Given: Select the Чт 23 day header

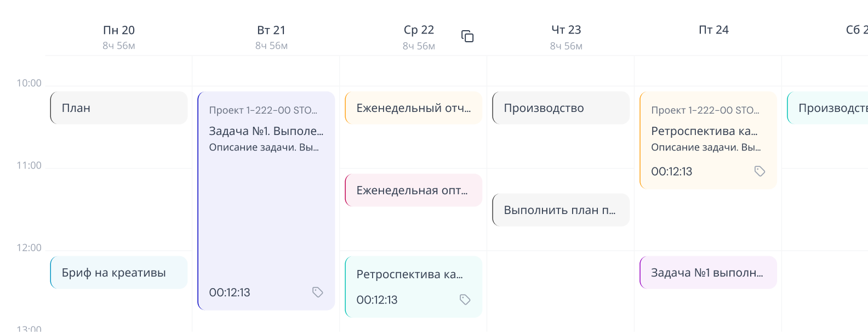Looking at the screenshot, I should (x=566, y=30).
